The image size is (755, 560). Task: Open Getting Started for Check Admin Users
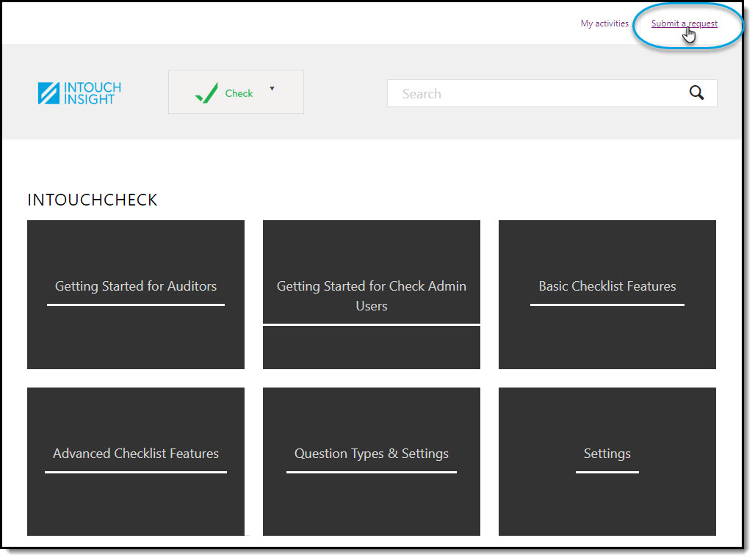(371, 295)
